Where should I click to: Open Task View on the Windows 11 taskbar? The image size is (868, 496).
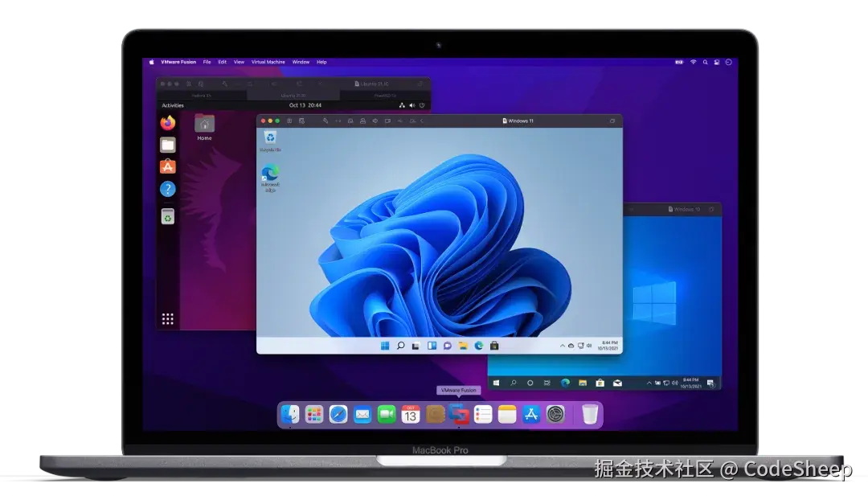416,346
